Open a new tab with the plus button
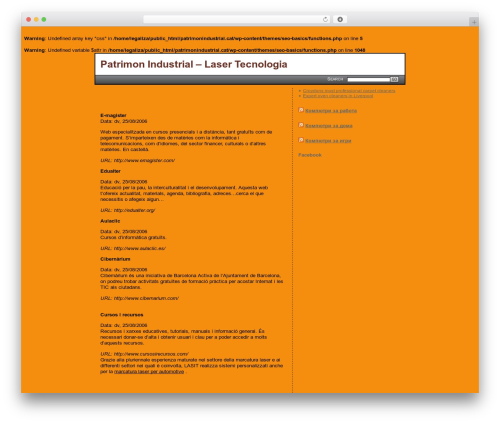This screenshot has height=423, width=500. [x=474, y=22]
